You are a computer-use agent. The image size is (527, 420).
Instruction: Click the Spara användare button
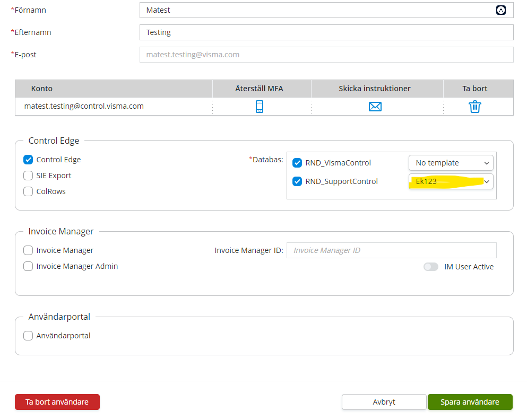coord(470,402)
